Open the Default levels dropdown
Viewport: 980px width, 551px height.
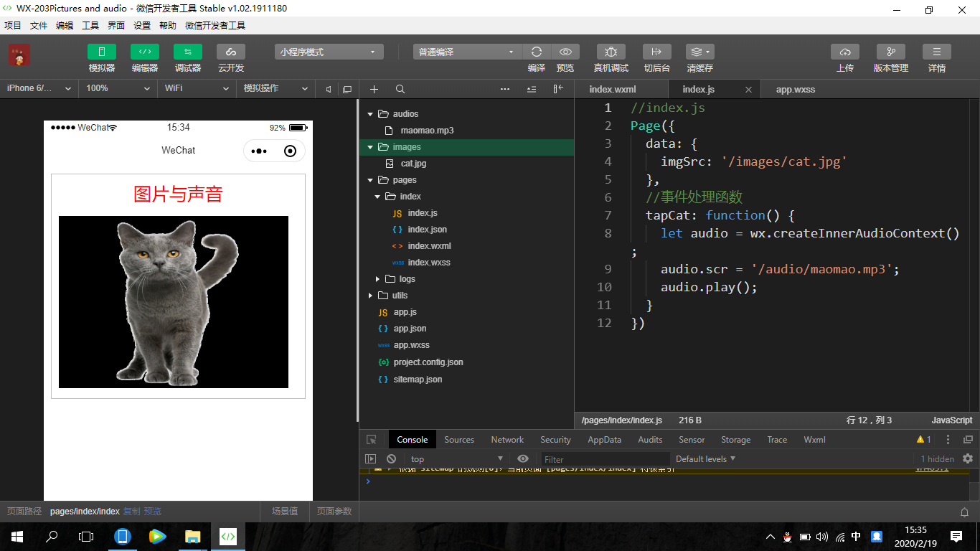(705, 459)
